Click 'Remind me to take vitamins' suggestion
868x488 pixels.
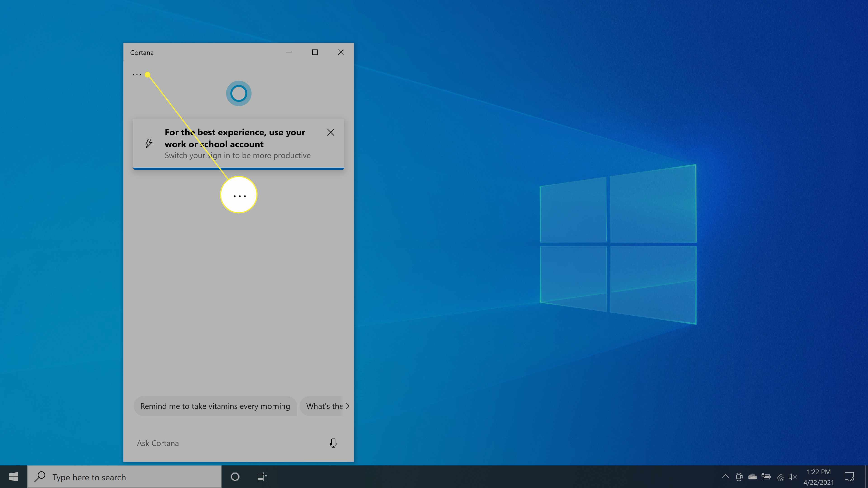coord(215,406)
